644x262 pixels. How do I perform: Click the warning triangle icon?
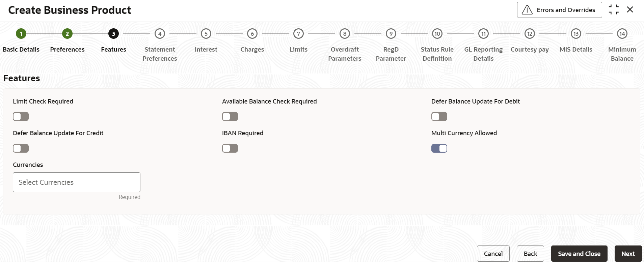click(527, 10)
